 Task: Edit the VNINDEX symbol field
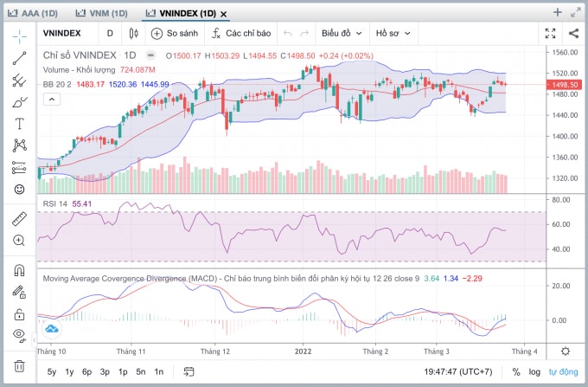pos(62,34)
